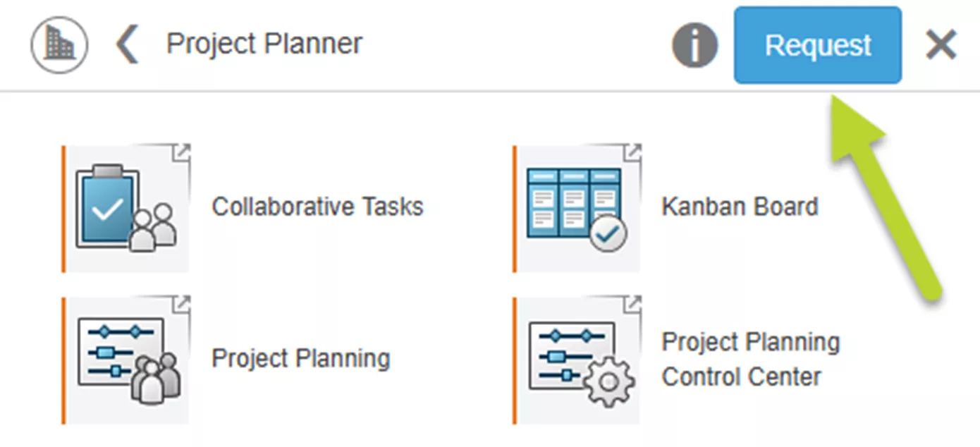Open Project Planning via its external-link arrow
This screenshot has height=447, width=980.
pos(184,301)
